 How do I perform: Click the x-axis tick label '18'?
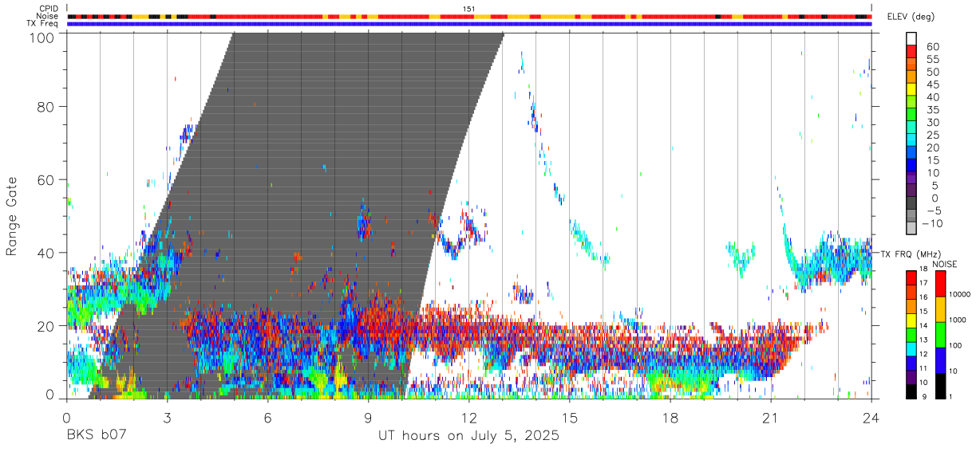click(670, 418)
